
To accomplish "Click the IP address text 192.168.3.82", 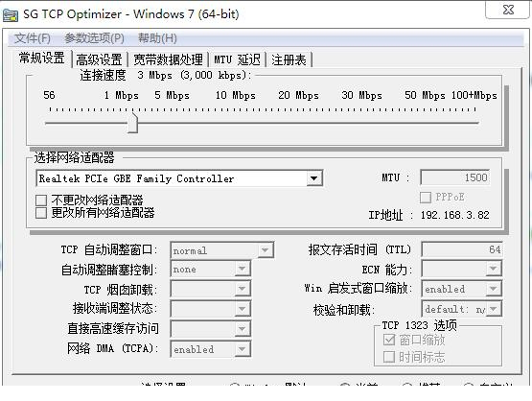I will click(455, 215).
